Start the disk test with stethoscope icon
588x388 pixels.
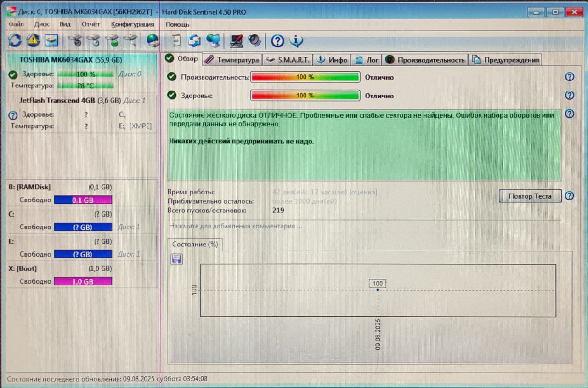coord(75,41)
